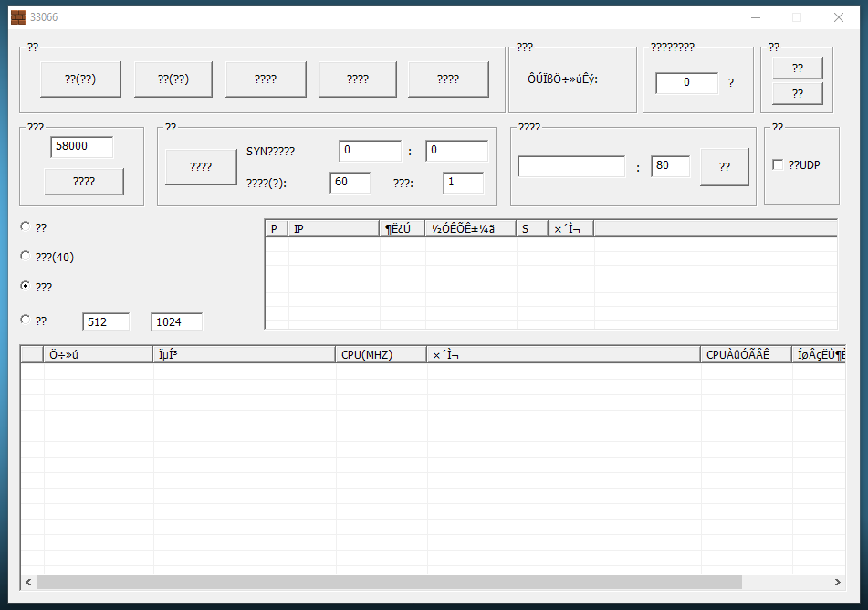Click the brick wall app icon in title bar
Image resolution: width=868 pixels, height=610 pixels.
pos(18,17)
